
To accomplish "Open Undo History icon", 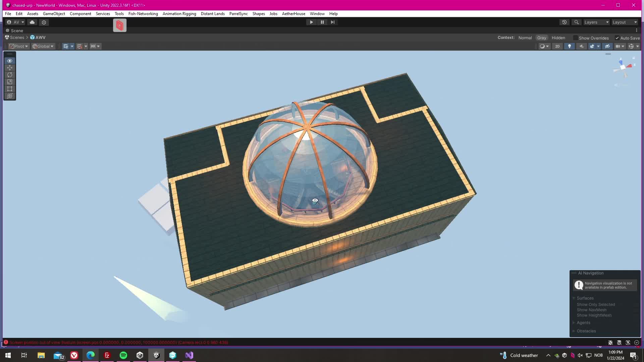I will [565, 22].
